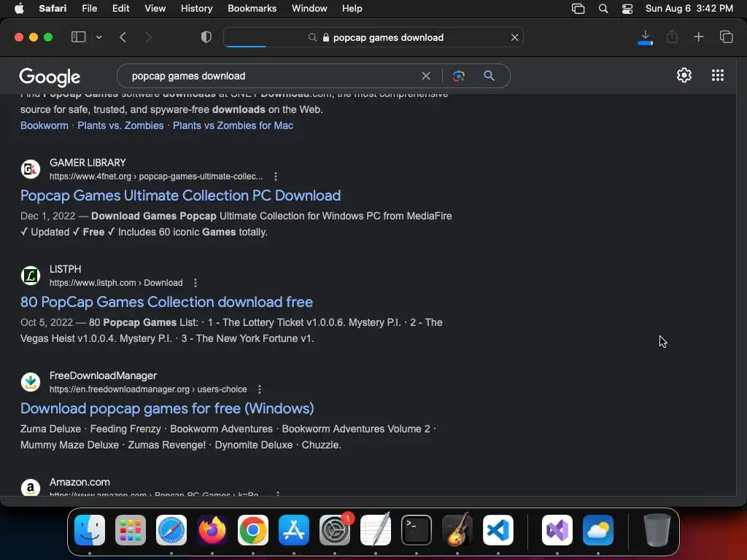Open a new tab

tap(698, 36)
